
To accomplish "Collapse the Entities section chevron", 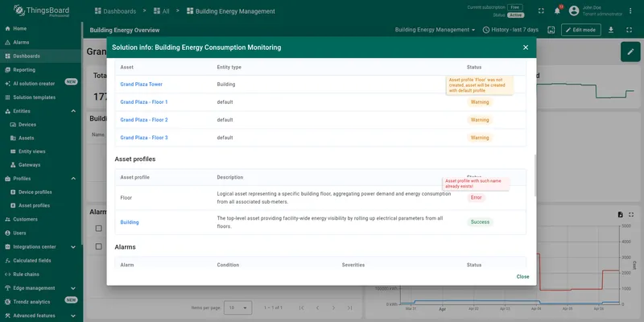I will point(73,111).
